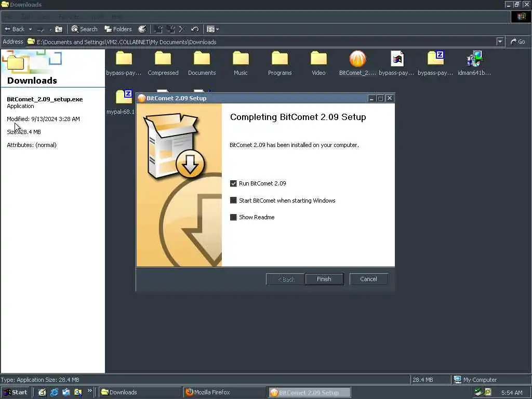Click the Windows flag logo in Explorer
The image size is (532, 399).
[521, 17]
